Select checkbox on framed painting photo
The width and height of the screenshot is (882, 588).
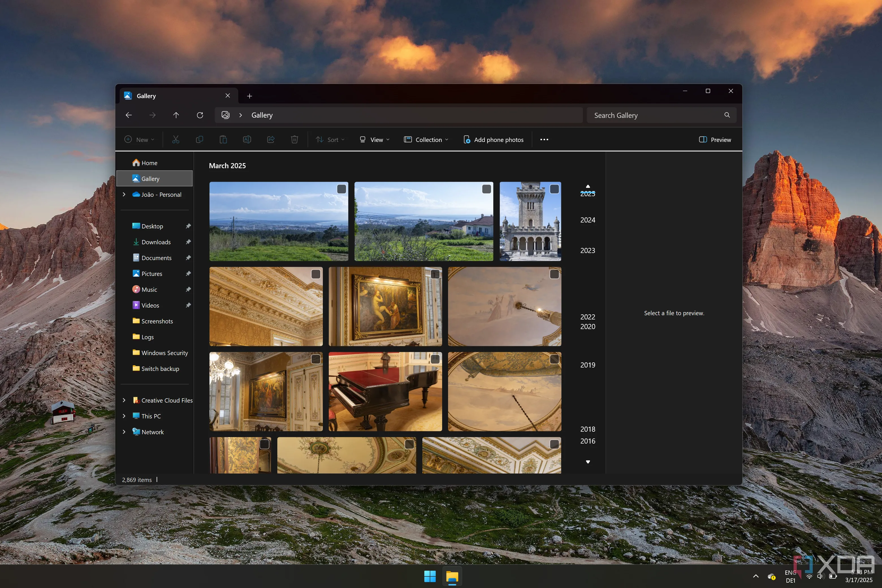pyautogui.click(x=435, y=274)
